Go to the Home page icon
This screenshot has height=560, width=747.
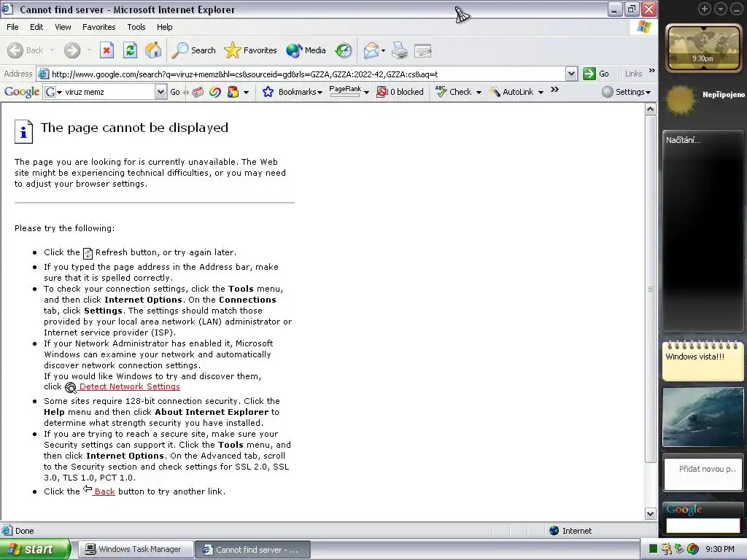pyautogui.click(x=153, y=50)
